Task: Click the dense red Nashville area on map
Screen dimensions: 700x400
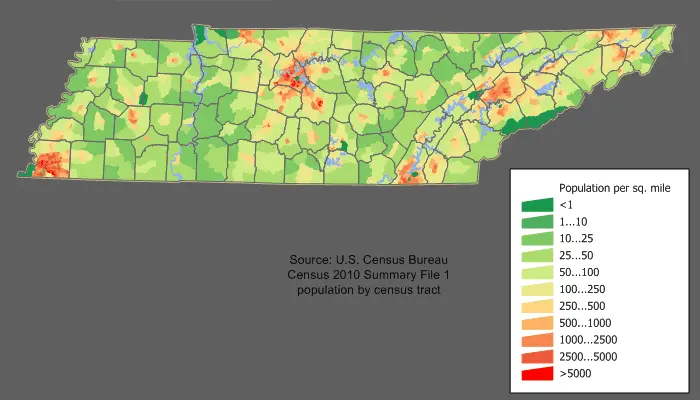Action: coord(290,80)
